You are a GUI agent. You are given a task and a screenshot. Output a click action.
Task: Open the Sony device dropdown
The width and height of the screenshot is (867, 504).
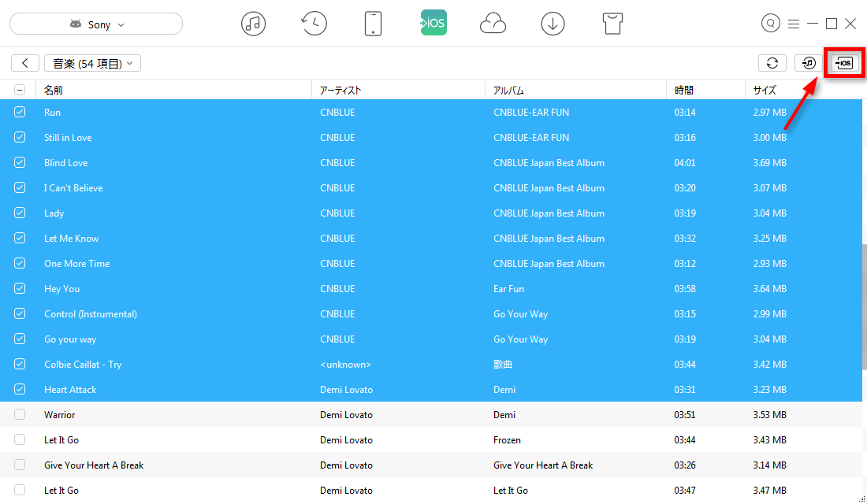point(96,24)
